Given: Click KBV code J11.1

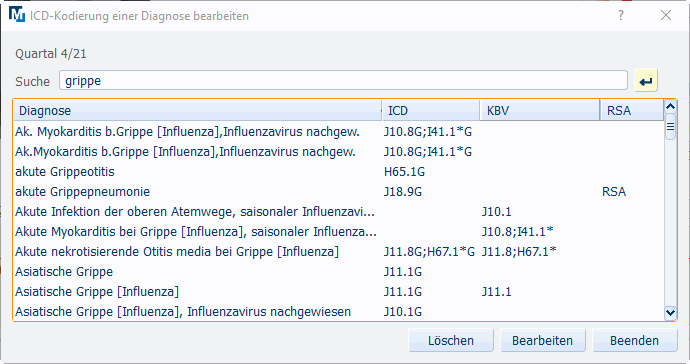Looking at the screenshot, I should (496, 292).
